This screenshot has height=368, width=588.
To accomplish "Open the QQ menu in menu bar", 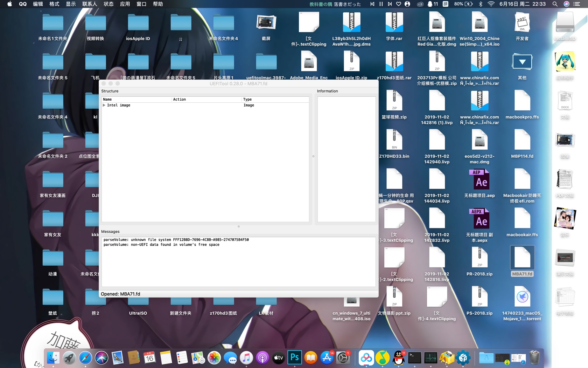I will tap(23, 4).
